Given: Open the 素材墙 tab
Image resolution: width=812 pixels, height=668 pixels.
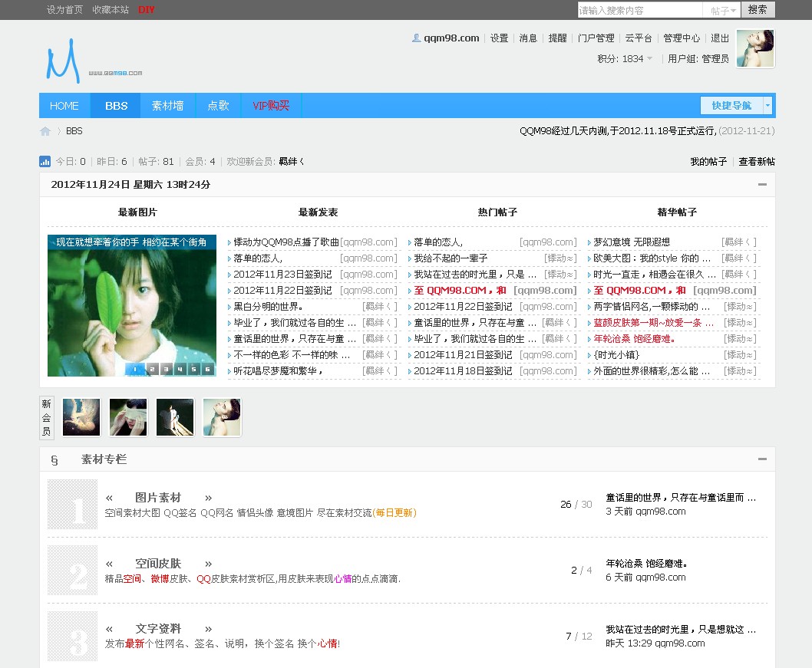Looking at the screenshot, I should point(167,106).
